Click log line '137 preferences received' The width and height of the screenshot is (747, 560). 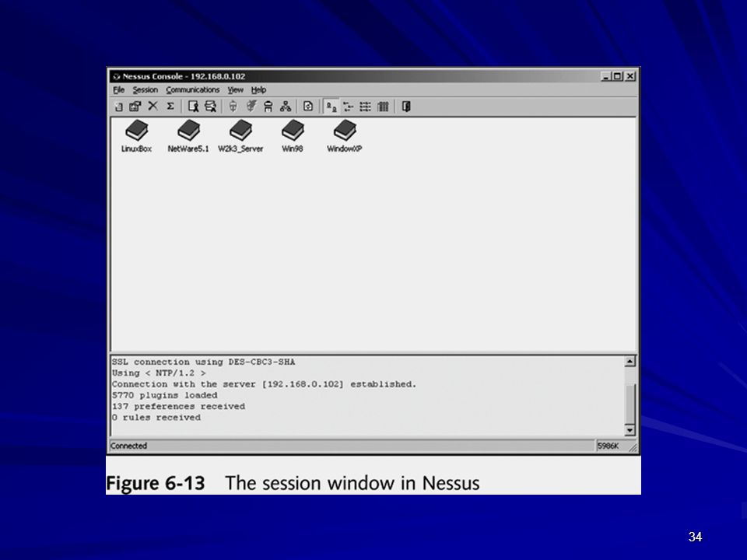coord(179,406)
